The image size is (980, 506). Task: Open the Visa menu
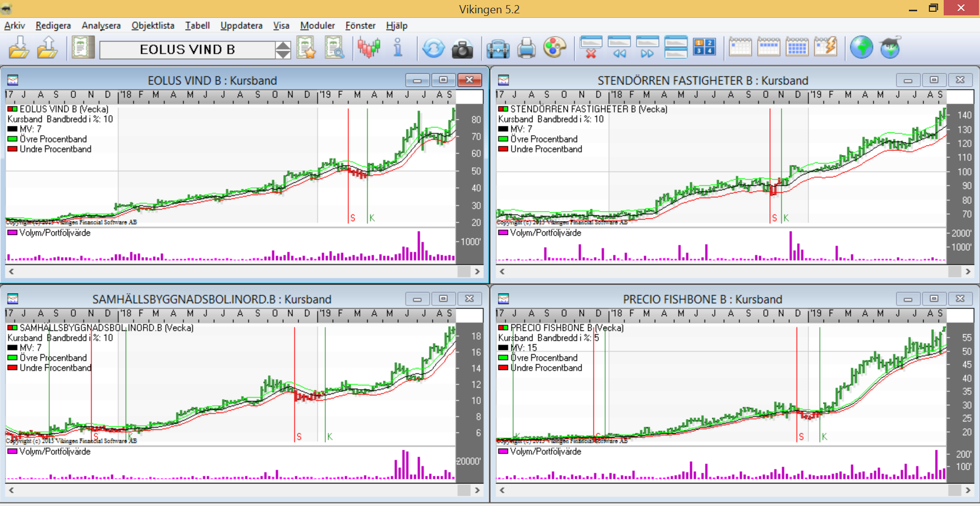tap(281, 26)
